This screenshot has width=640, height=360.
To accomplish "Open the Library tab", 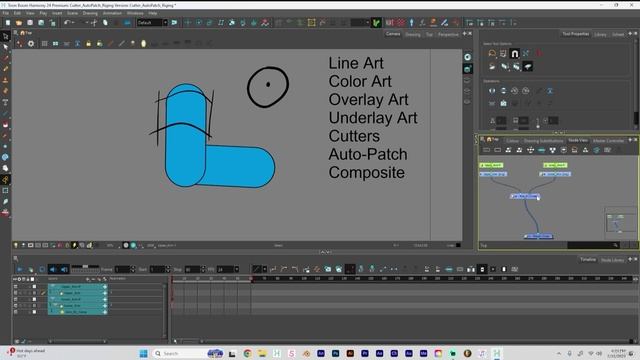I will point(600,34).
